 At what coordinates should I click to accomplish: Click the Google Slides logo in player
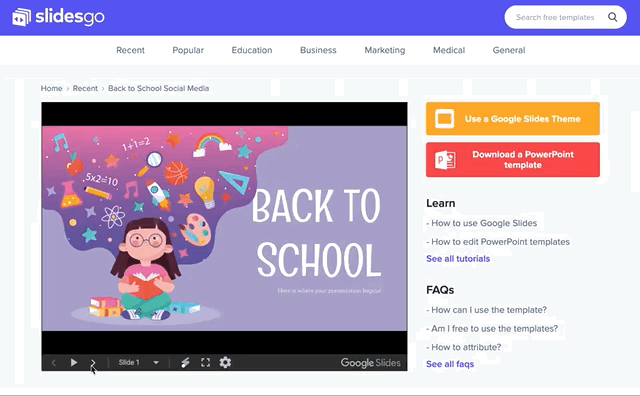[x=371, y=363]
